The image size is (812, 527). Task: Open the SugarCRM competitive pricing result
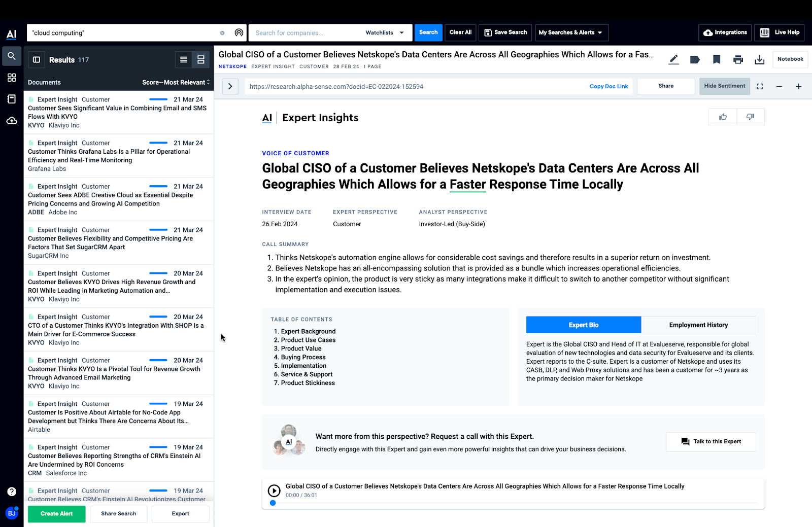coord(118,243)
